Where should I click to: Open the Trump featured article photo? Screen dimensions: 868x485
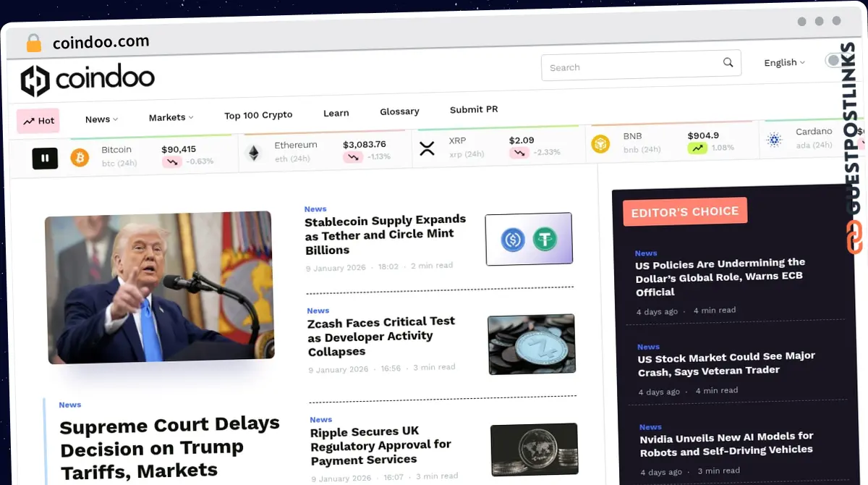point(160,287)
